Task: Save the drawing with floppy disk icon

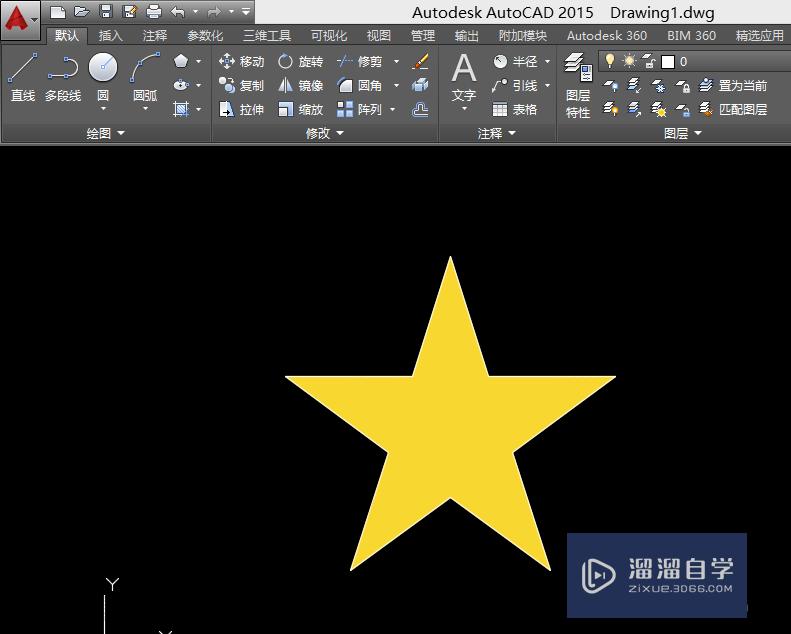Action: [105, 11]
